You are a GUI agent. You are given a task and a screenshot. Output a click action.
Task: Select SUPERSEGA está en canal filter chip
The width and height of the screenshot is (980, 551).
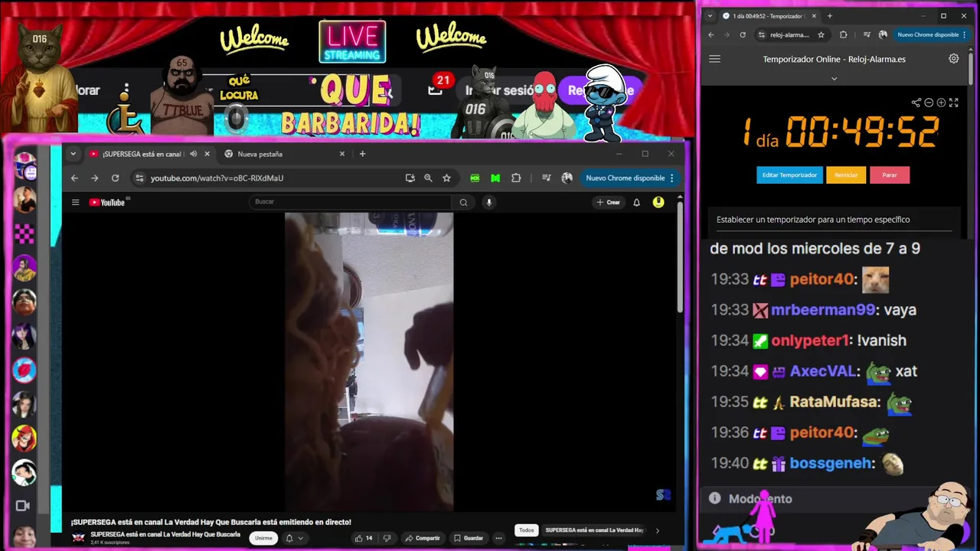point(594,530)
